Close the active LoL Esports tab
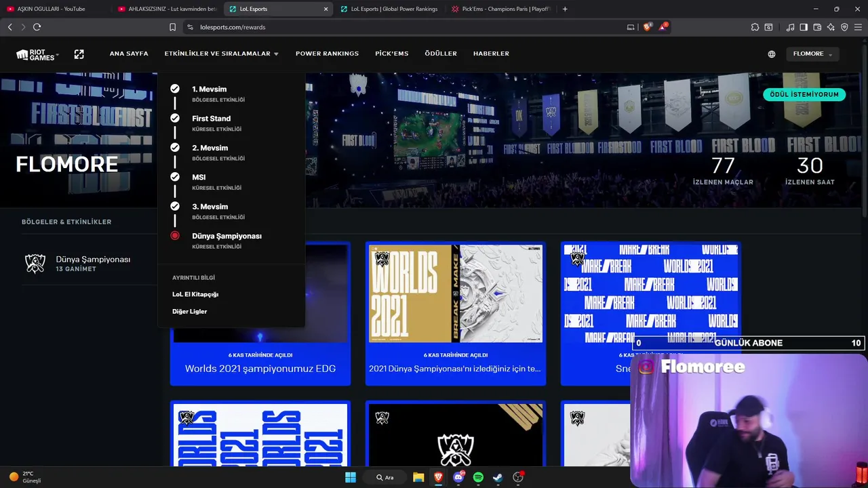 [x=325, y=9]
